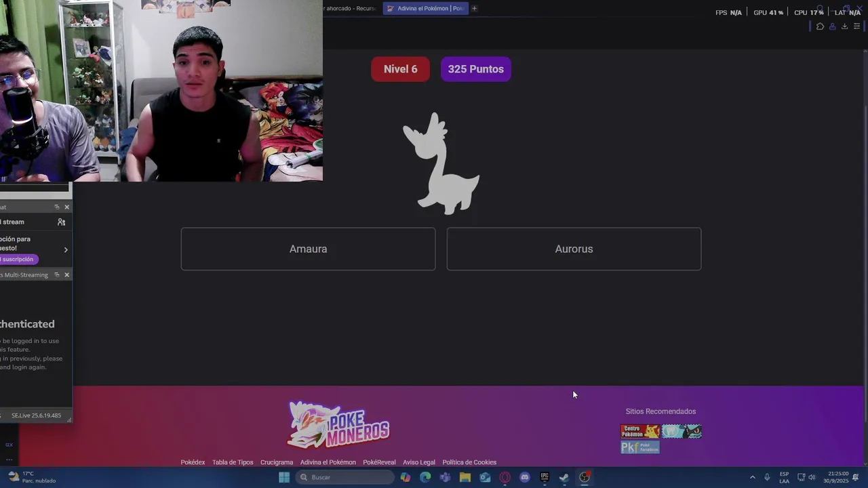Open Copilot from the taskbar
Viewport: 868px width, 488px height.
406,477
